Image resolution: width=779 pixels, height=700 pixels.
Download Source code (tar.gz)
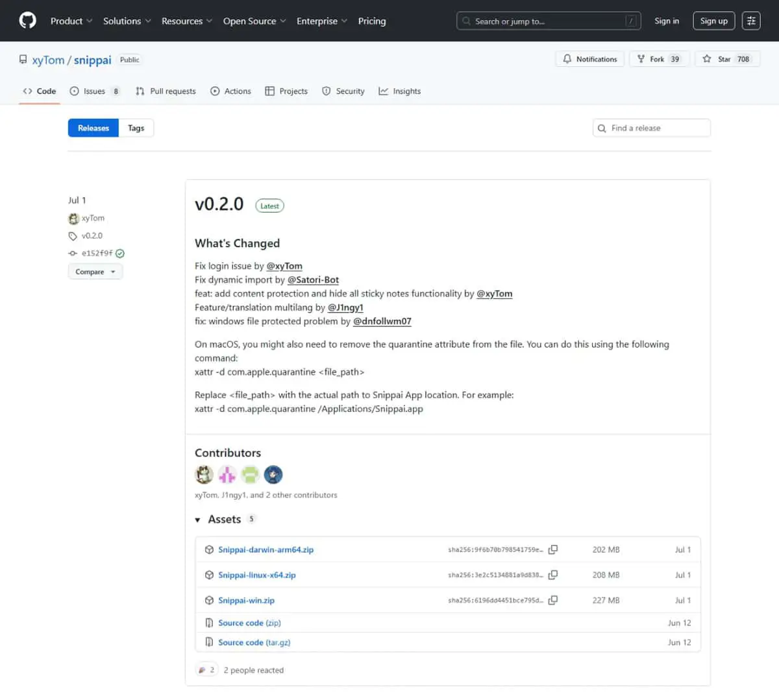coord(254,642)
